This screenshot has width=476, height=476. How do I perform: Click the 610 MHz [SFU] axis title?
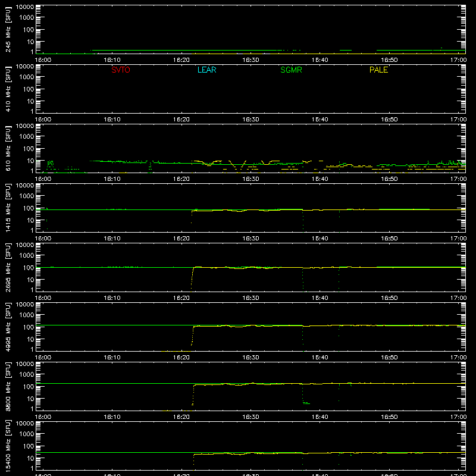coord(8,149)
